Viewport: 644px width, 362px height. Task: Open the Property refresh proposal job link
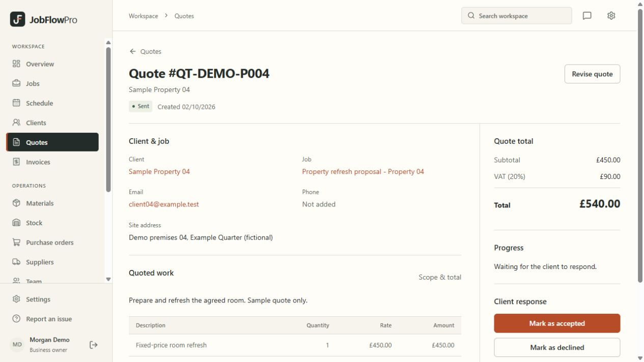click(363, 172)
